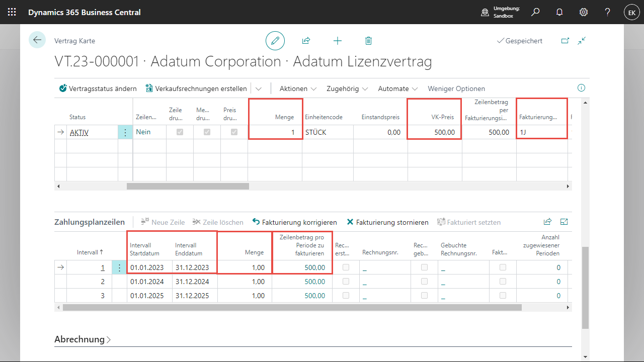The height and width of the screenshot is (362, 644).
Task: Expand the Abrechnung section
Action: (x=83, y=339)
